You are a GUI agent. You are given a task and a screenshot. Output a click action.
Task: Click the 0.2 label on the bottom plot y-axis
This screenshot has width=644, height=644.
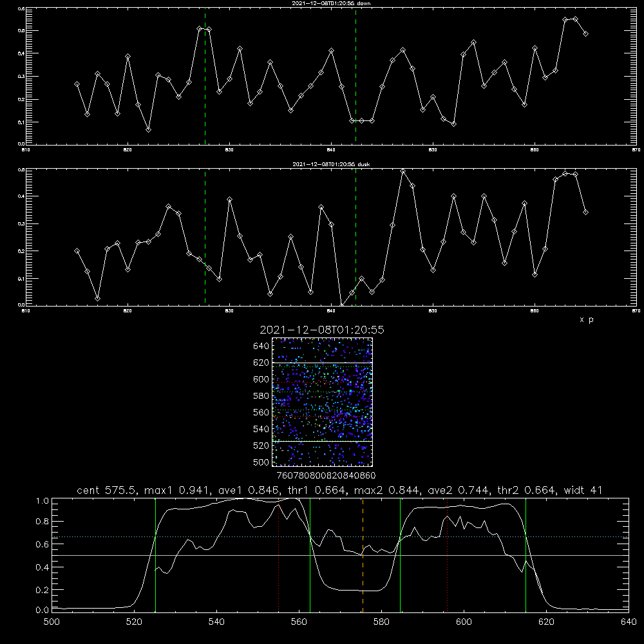[43, 590]
